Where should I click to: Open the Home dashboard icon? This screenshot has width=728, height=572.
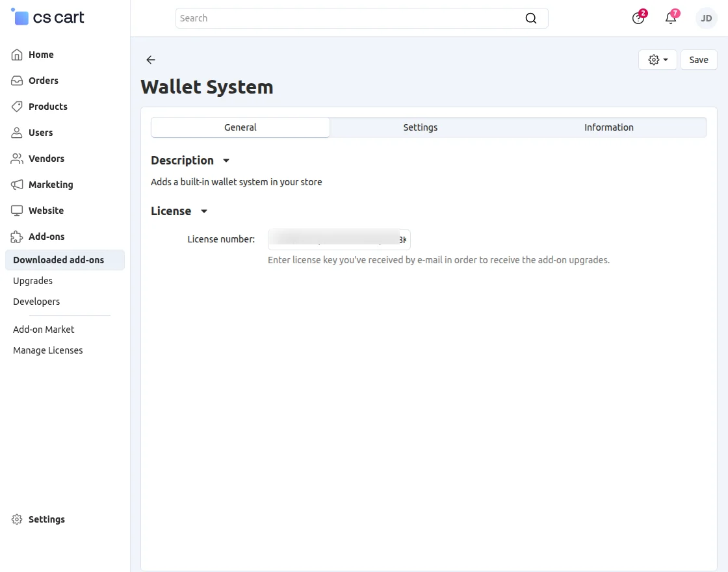tap(16, 55)
